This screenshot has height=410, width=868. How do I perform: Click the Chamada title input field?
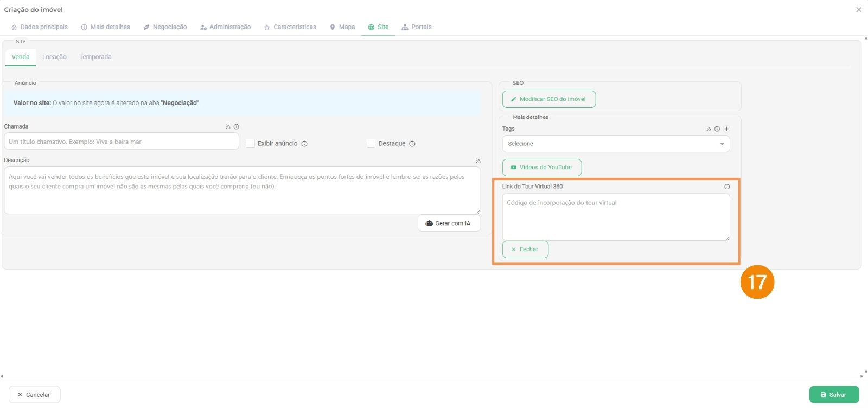coord(121,142)
